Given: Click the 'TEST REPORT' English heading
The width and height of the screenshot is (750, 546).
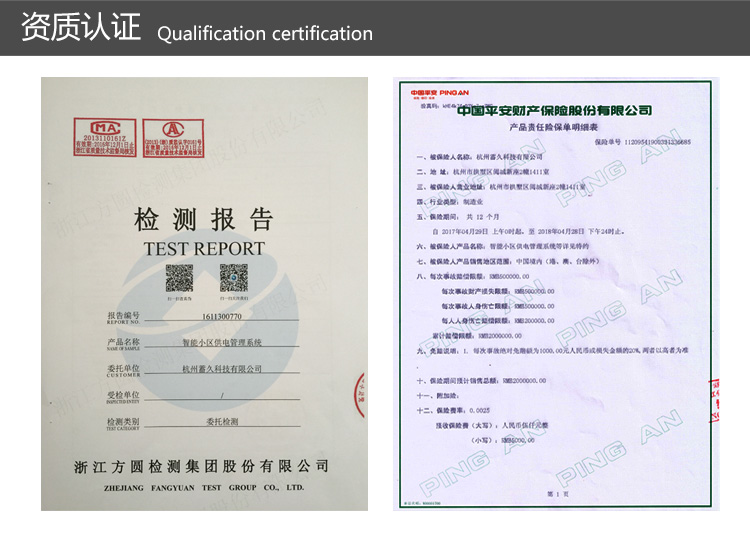Looking at the screenshot, I should pos(204,249).
